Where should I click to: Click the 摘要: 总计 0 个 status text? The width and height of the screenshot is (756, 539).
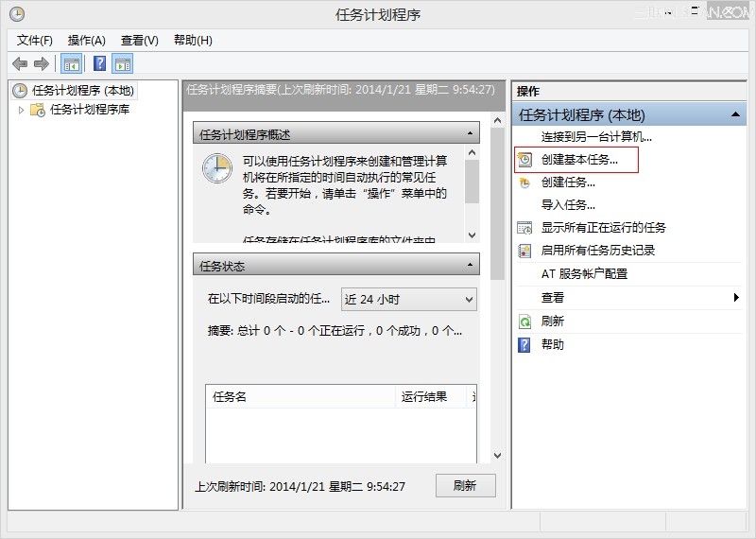click(335, 331)
